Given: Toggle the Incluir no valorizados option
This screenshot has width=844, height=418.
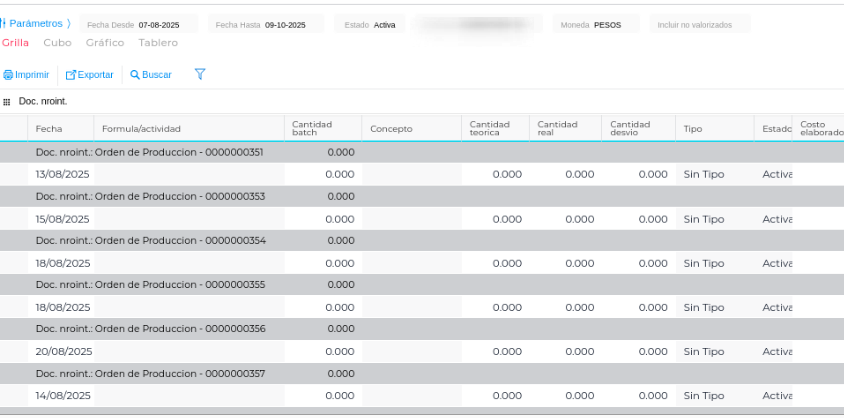Looking at the screenshot, I should 695,25.
